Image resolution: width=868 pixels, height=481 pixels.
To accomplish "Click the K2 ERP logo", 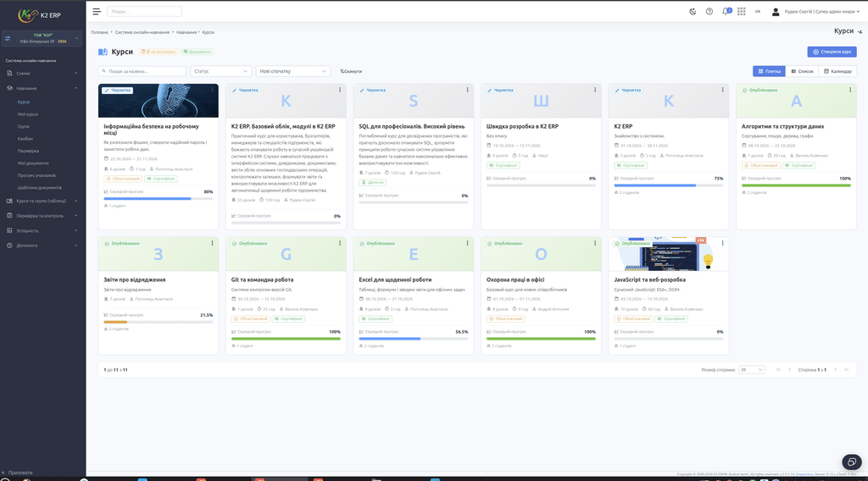I will [40, 15].
